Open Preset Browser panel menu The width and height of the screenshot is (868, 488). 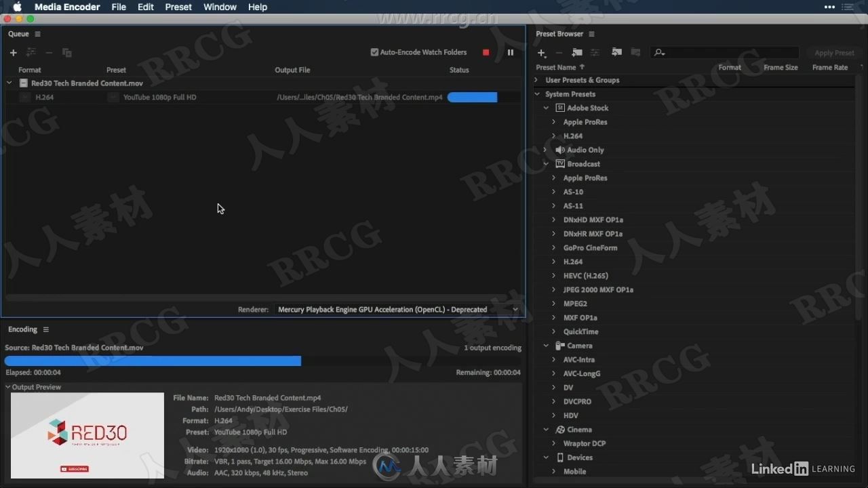591,34
